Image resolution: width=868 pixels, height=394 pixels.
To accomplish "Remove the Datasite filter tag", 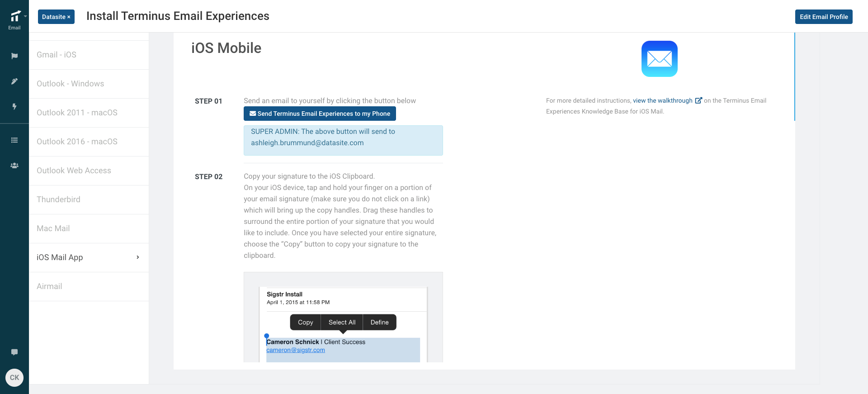I will tap(69, 17).
